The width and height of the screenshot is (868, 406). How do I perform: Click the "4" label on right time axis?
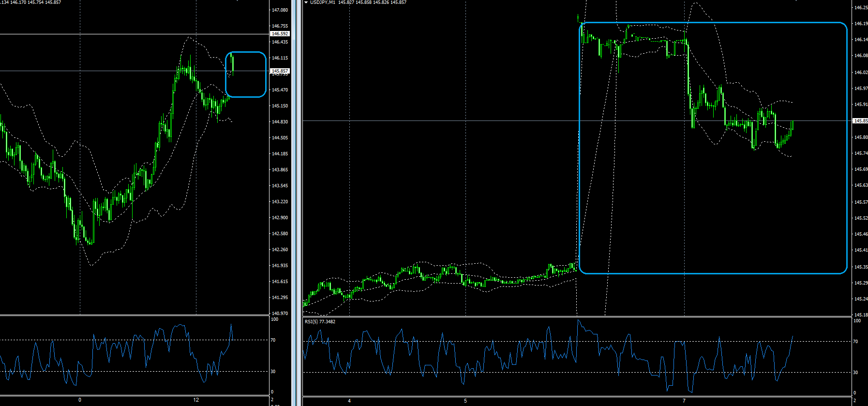coord(349,401)
